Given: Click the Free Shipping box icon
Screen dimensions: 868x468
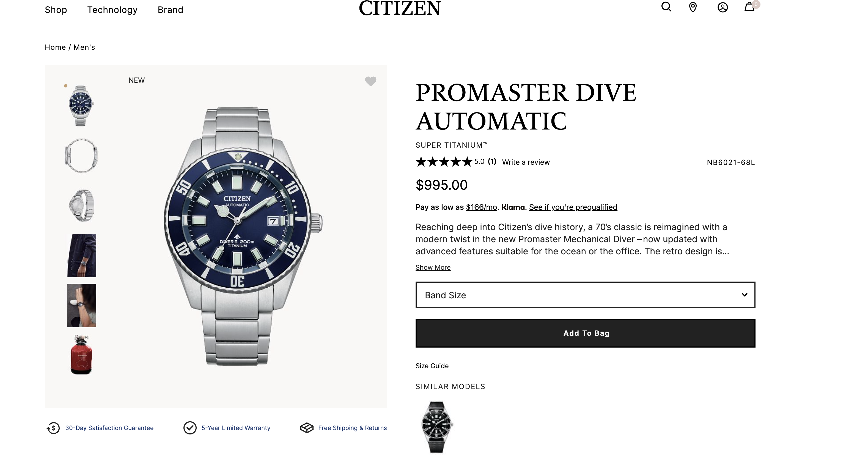Looking at the screenshot, I should 307,428.
